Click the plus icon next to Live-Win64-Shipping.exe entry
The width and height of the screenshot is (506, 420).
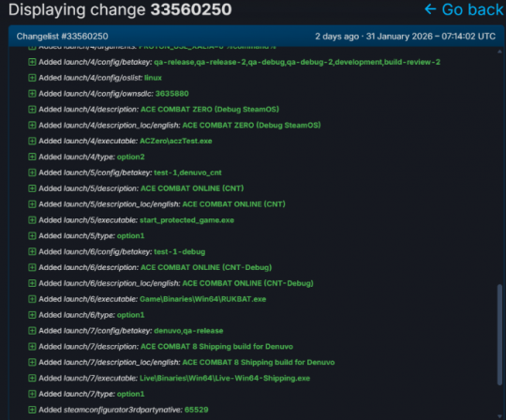[x=32, y=378]
